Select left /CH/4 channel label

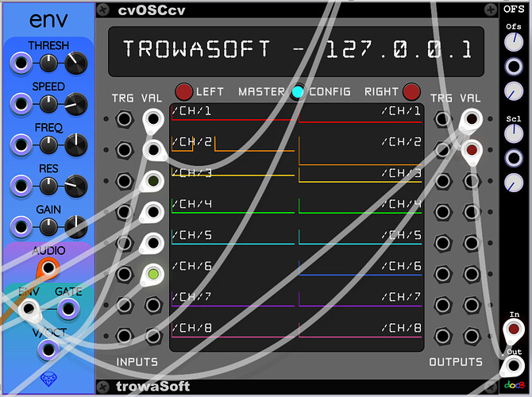191,204
